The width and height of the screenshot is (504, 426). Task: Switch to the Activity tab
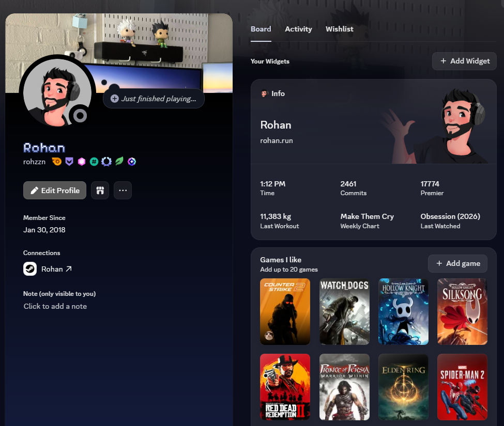(x=298, y=29)
